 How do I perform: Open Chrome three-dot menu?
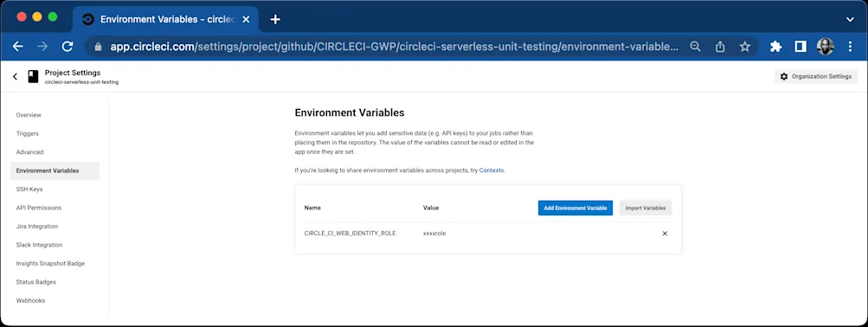(851, 47)
